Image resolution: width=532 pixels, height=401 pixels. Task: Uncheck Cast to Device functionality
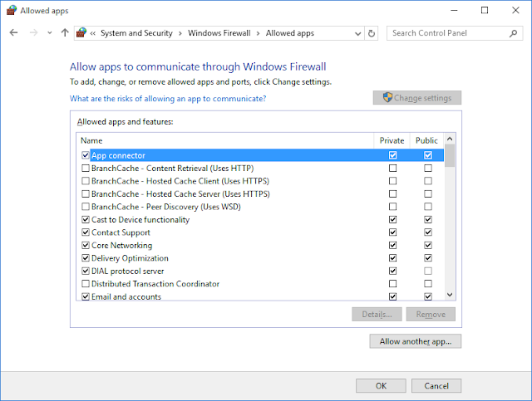coord(86,220)
